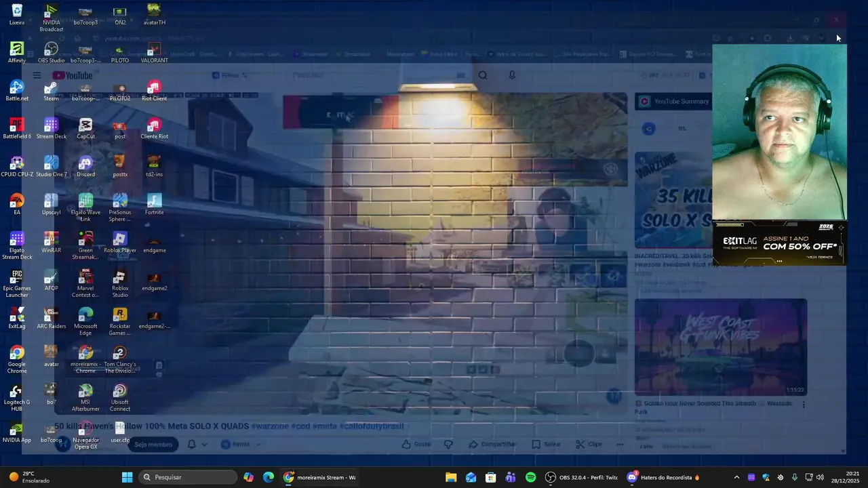The width and height of the screenshot is (868, 488).
Task: Open the Windows Start menu
Action: coord(127,477)
